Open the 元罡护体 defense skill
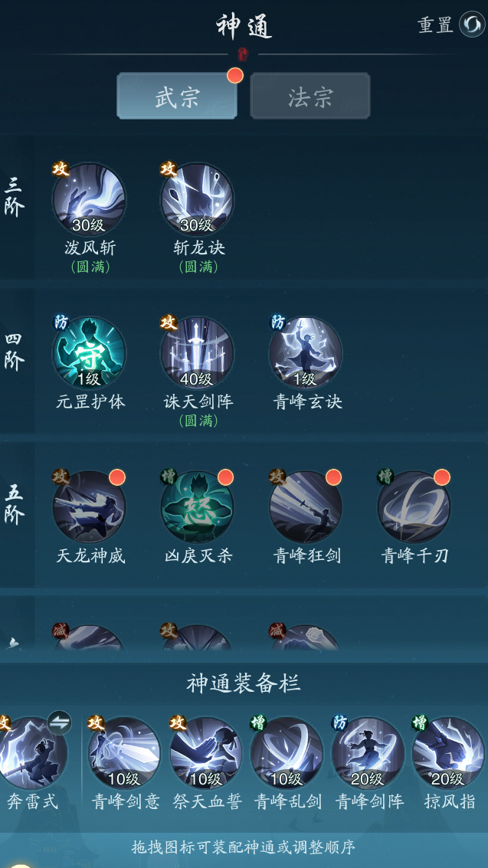This screenshot has height=868, width=488. [89, 353]
